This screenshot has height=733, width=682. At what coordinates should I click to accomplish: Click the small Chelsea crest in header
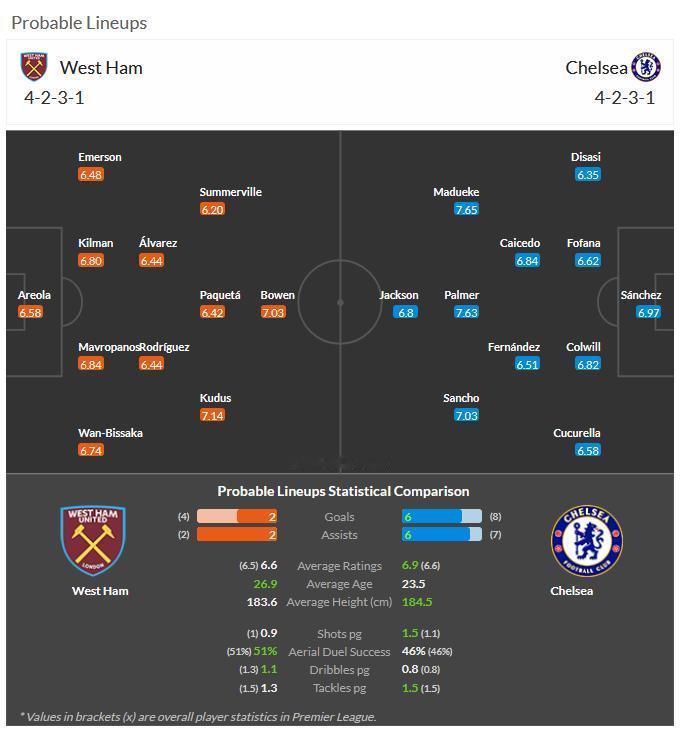point(646,67)
